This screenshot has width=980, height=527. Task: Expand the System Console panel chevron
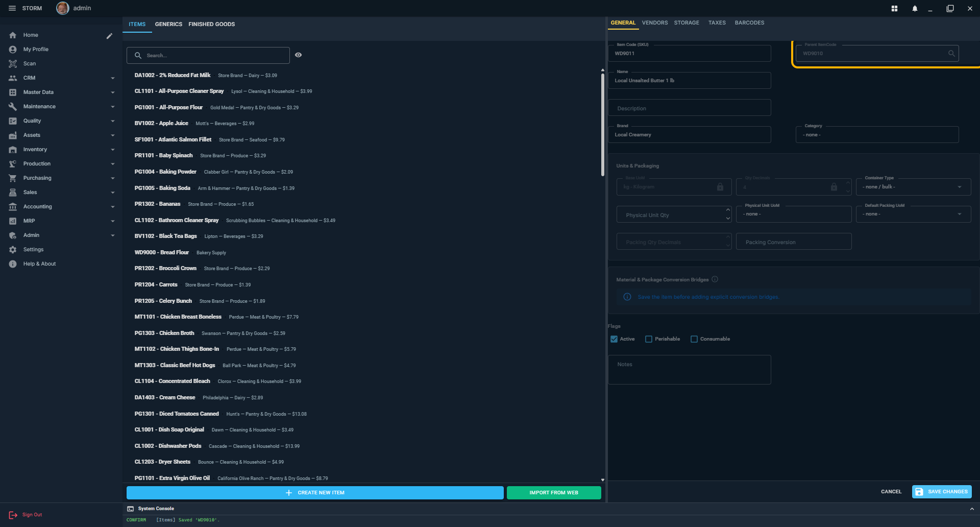(x=972, y=509)
